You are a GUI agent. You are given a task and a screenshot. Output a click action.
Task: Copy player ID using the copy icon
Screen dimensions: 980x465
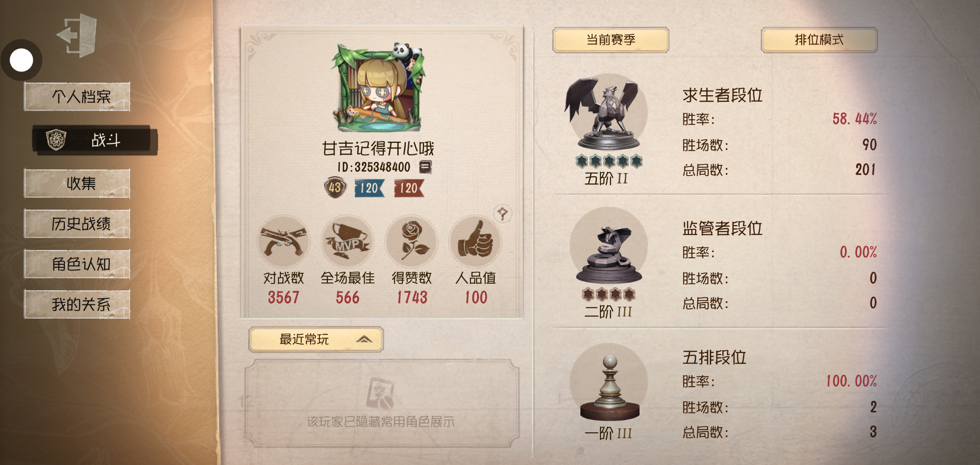click(425, 167)
